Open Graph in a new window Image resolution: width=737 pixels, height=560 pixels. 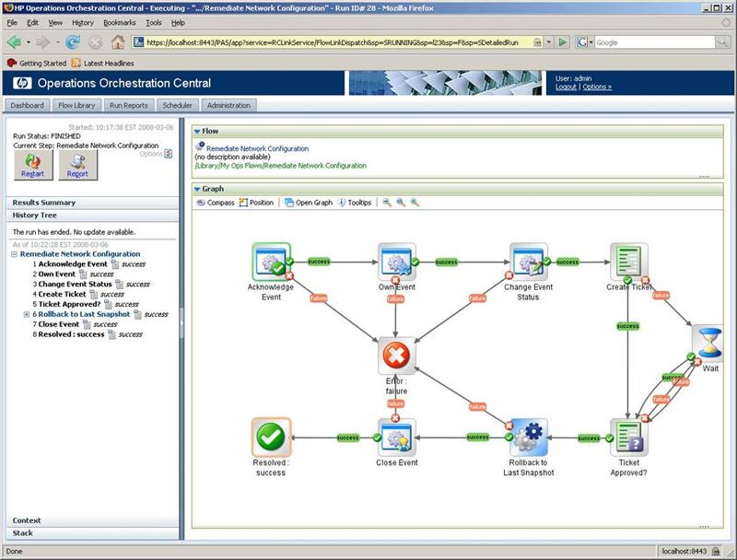(x=309, y=203)
